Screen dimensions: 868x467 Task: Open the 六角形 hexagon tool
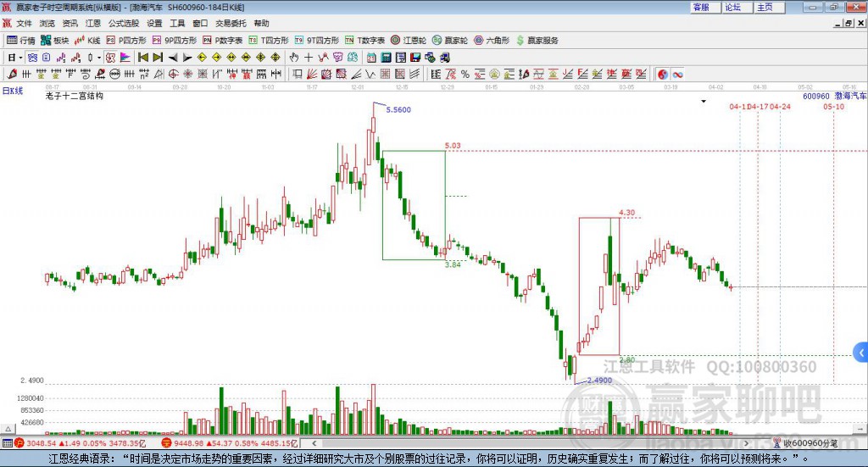click(492, 41)
